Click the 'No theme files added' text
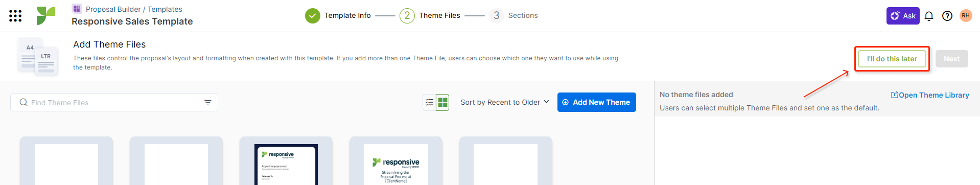Viewport: 980px width, 185px height. (696, 95)
